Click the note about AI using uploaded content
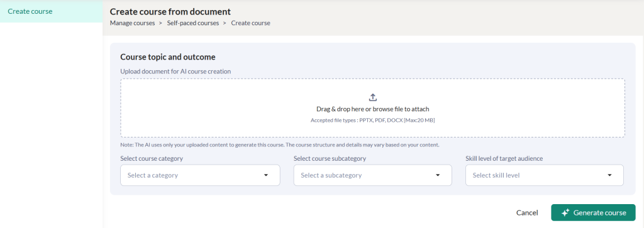 (280, 144)
